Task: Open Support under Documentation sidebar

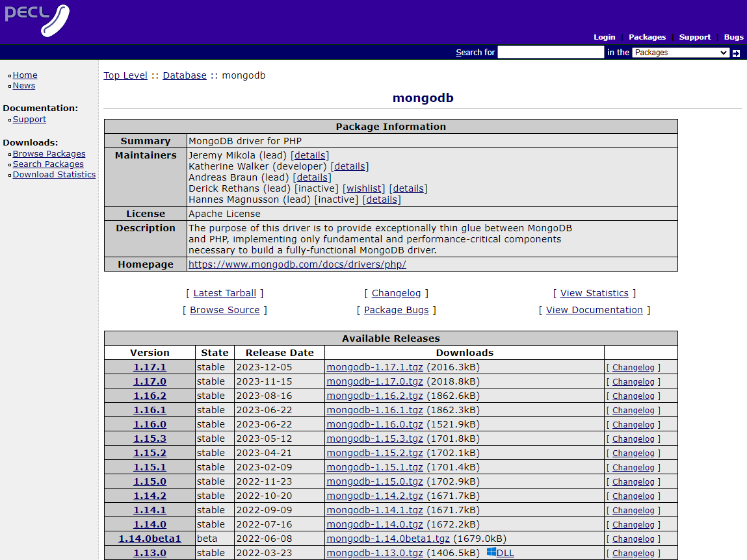Action: [x=29, y=120]
